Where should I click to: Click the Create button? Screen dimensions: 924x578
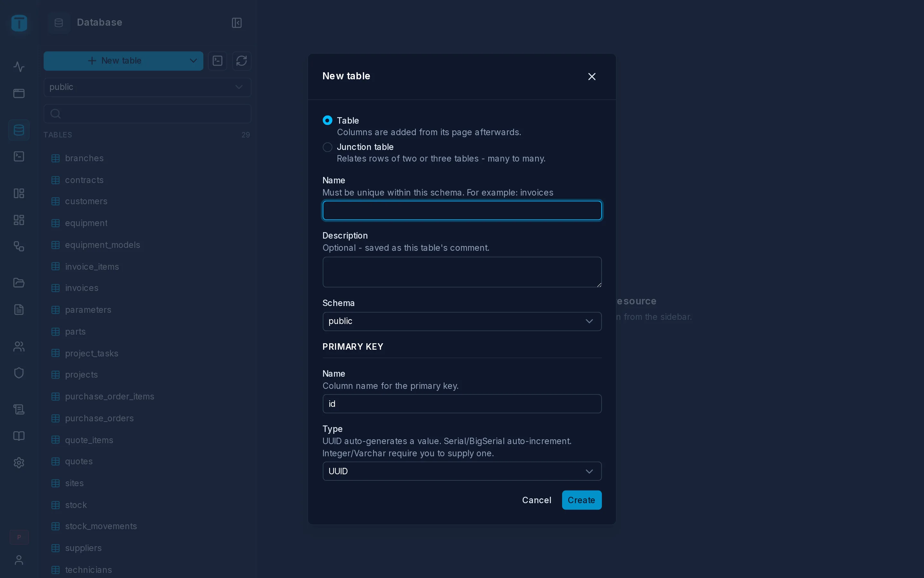(x=581, y=500)
